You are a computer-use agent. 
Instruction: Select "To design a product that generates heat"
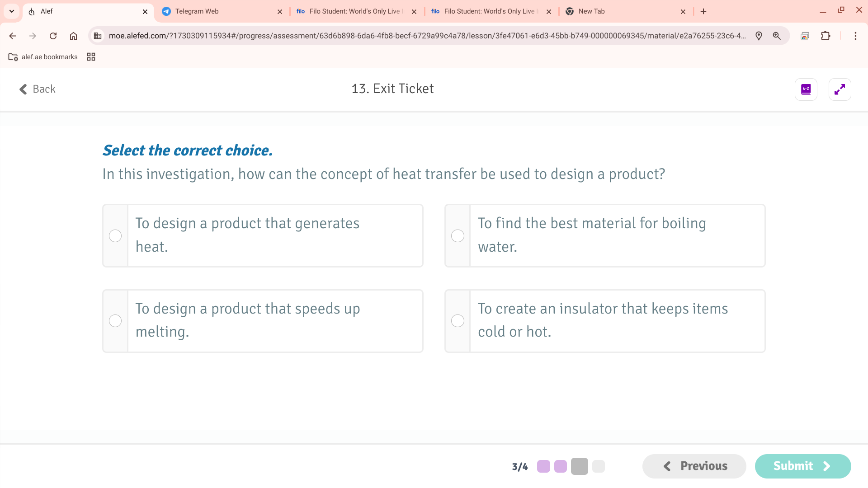tap(115, 236)
